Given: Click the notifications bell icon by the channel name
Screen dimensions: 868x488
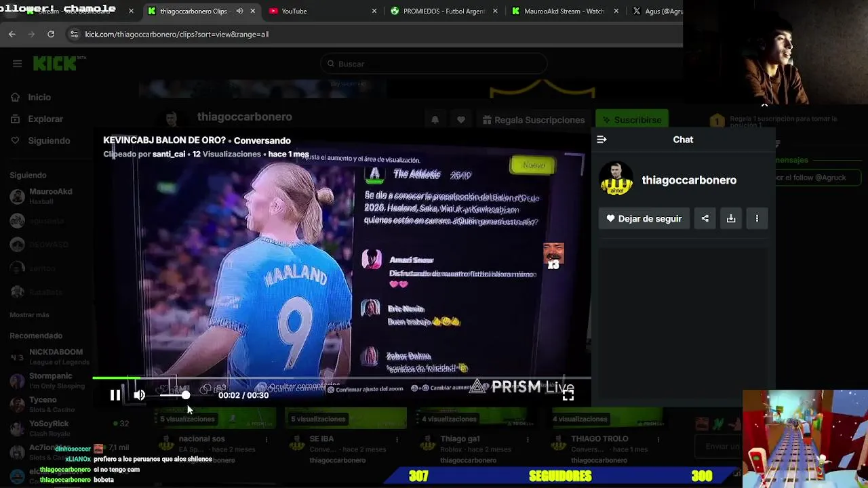Looking at the screenshot, I should [x=435, y=120].
